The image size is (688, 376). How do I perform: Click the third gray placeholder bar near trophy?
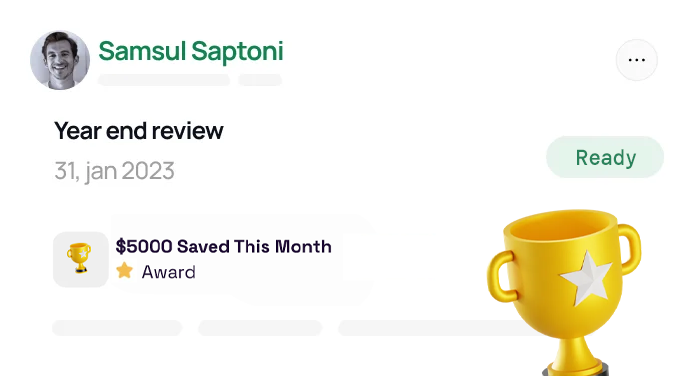click(x=434, y=328)
